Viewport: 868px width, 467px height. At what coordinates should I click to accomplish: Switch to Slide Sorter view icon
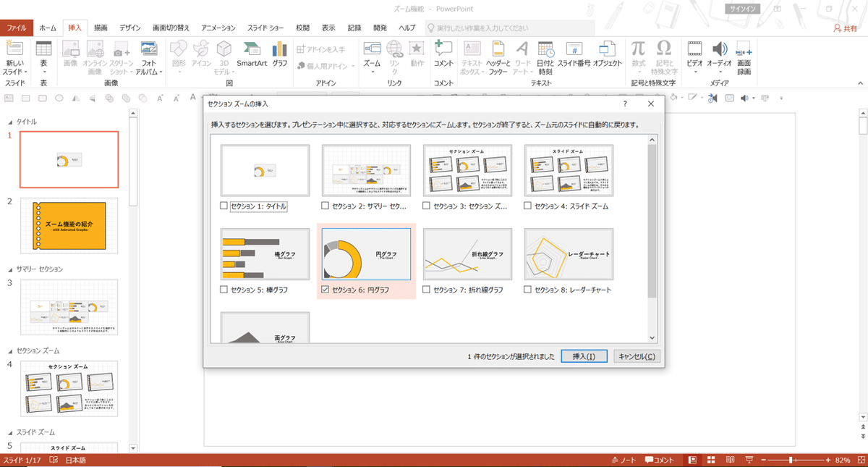pos(712,460)
